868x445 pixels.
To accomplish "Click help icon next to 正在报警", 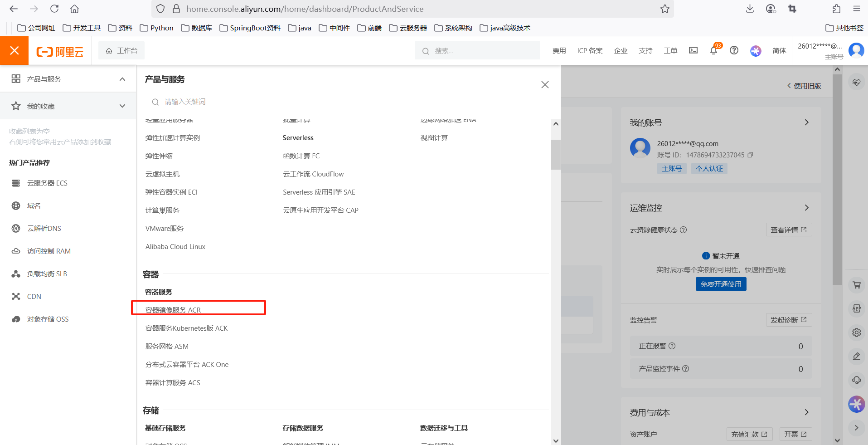I will (672, 346).
